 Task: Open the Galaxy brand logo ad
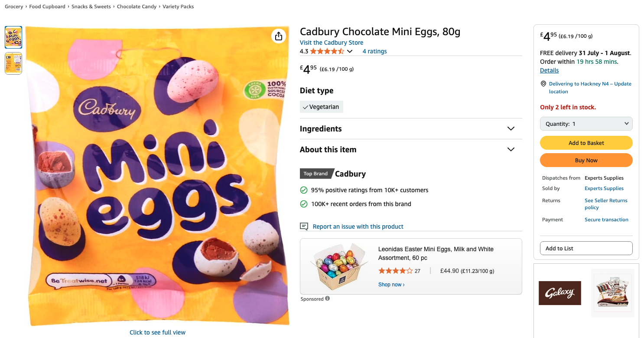pos(559,293)
